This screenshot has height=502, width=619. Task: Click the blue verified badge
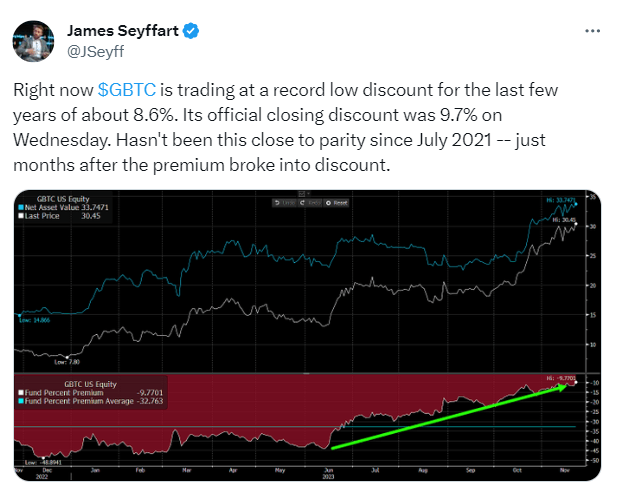pyautogui.click(x=191, y=30)
